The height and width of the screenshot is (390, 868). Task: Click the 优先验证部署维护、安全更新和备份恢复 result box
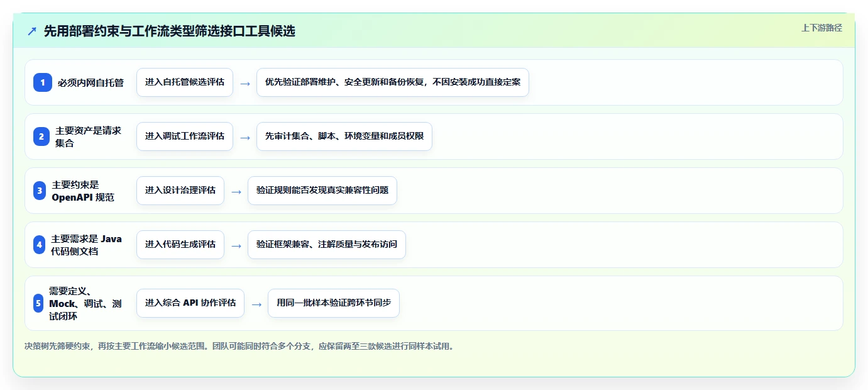pyautogui.click(x=393, y=82)
